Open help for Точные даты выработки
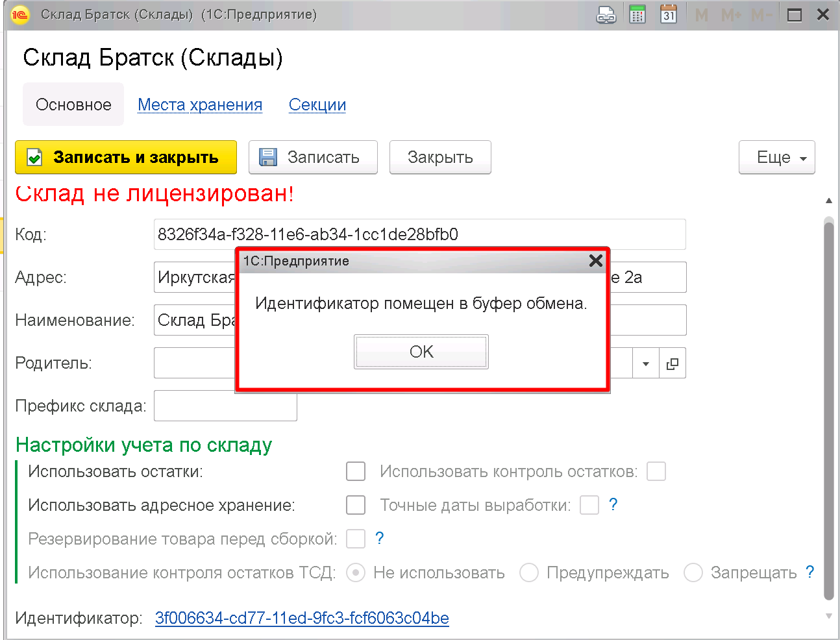 tap(613, 504)
